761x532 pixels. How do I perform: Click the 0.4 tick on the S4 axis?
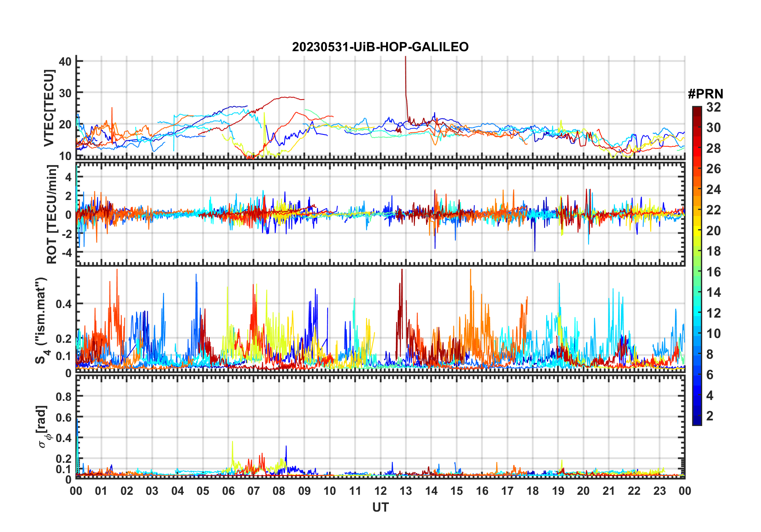(64, 304)
